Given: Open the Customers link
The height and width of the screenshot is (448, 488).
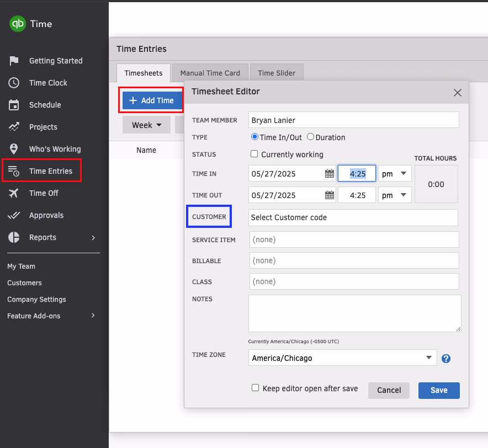Looking at the screenshot, I should [25, 283].
